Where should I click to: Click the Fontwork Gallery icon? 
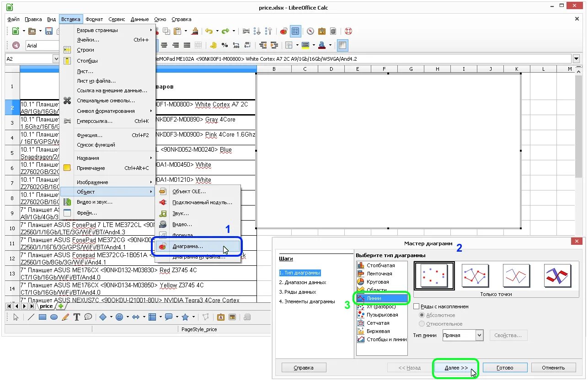tap(220, 317)
